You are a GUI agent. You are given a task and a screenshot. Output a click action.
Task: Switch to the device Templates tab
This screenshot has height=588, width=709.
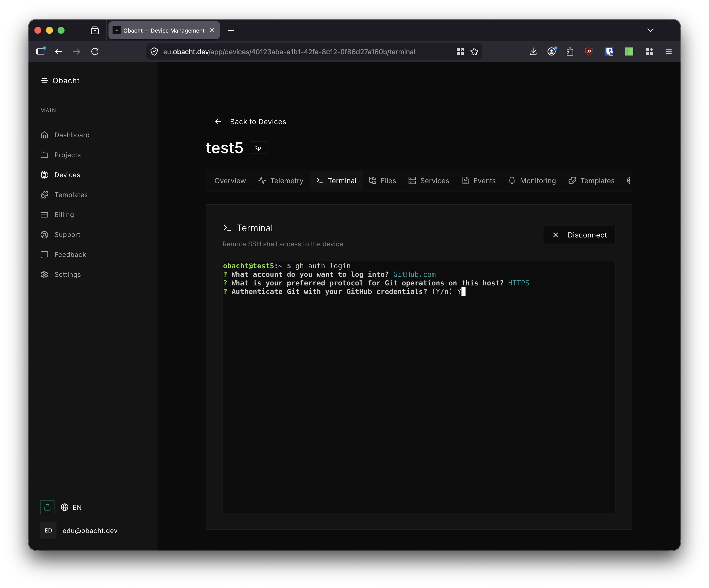(x=591, y=181)
